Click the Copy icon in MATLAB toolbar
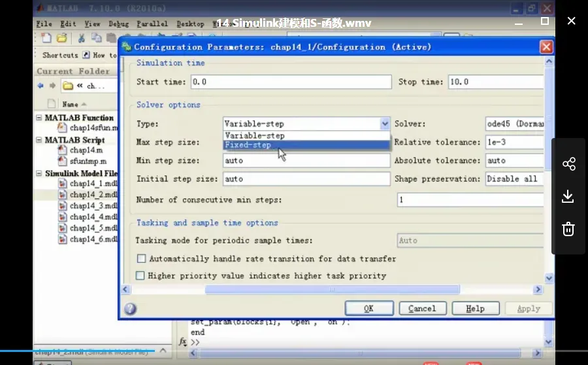This screenshot has height=365, width=588. point(97,38)
